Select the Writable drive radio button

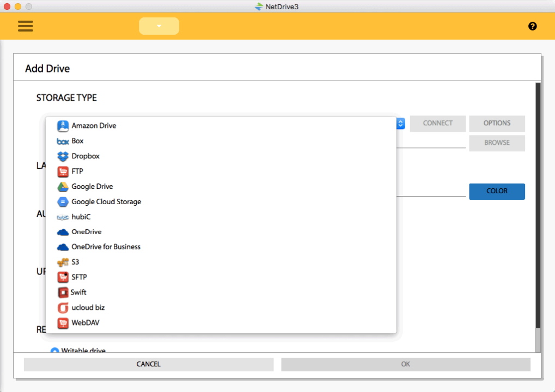[x=54, y=350]
